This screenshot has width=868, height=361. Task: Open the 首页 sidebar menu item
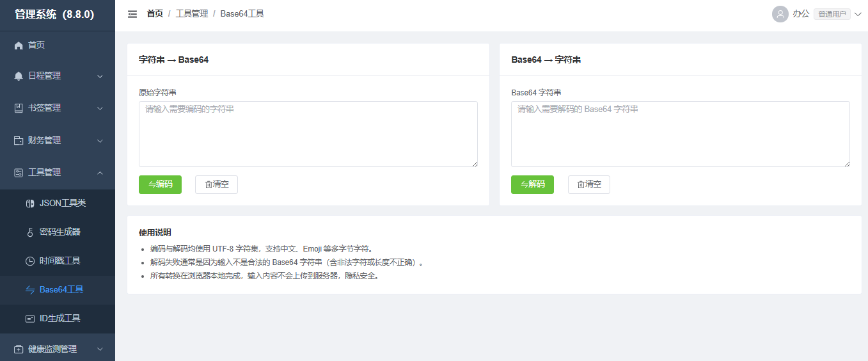[x=58, y=45]
